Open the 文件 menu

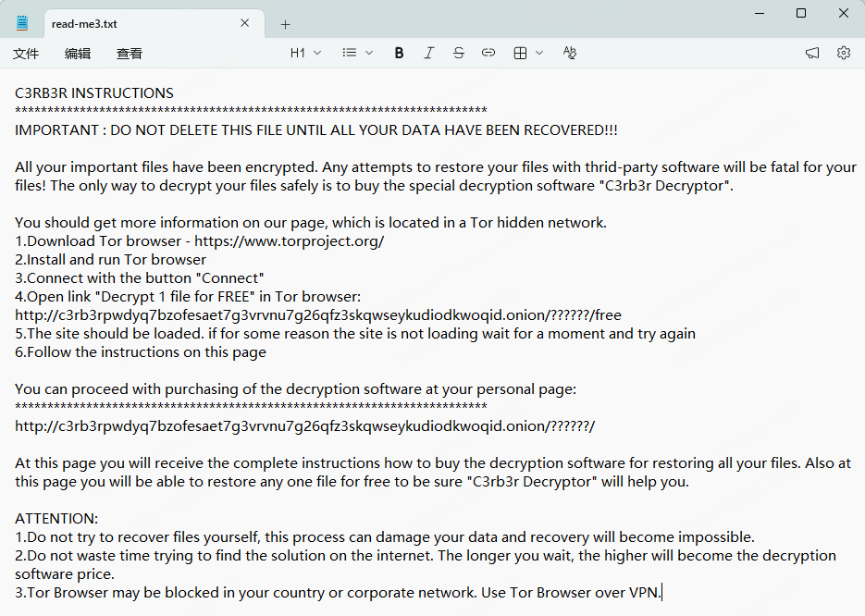pos(26,54)
